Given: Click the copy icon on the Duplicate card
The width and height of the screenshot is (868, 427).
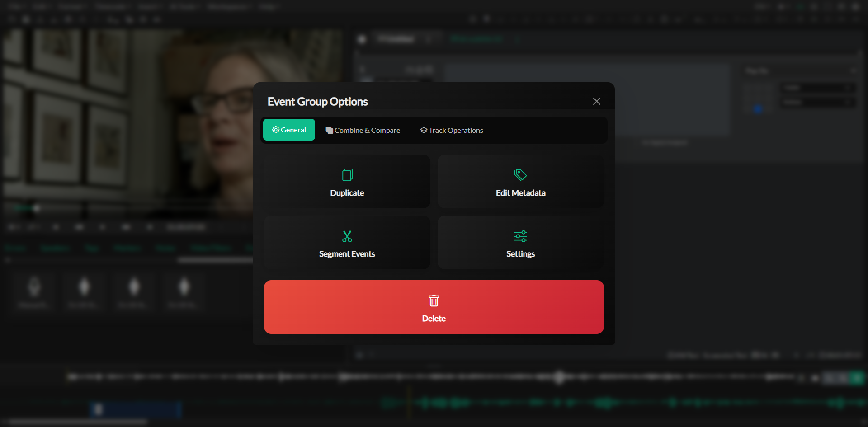Looking at the screenshot, I should coord(347,175).
